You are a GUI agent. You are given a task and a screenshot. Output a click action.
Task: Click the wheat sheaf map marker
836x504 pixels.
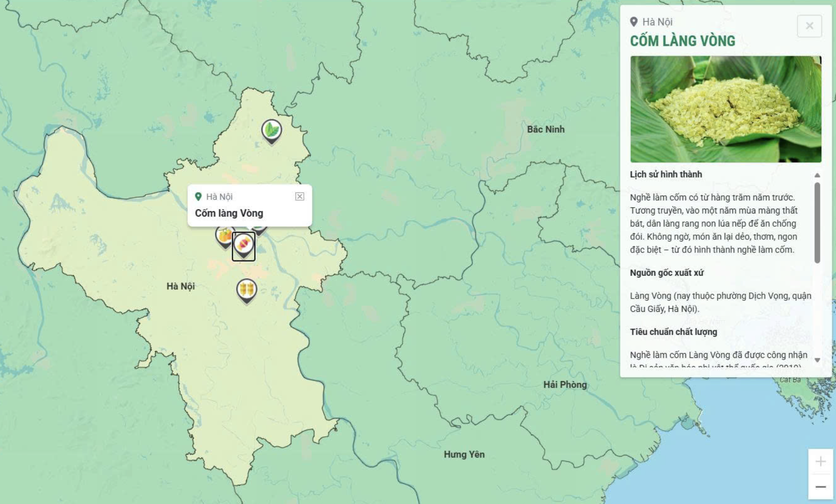click(x=247, y=290)
